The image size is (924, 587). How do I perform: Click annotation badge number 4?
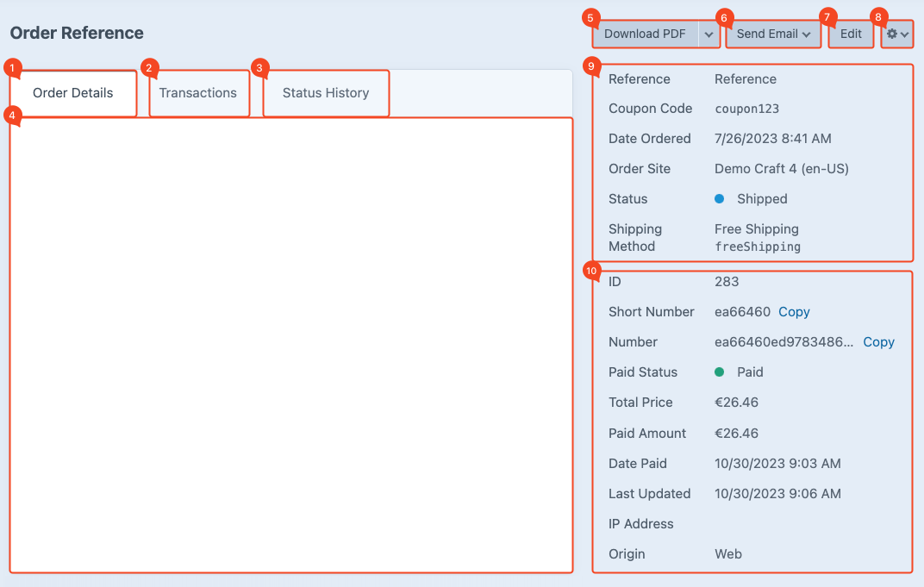tap(11, 118)
